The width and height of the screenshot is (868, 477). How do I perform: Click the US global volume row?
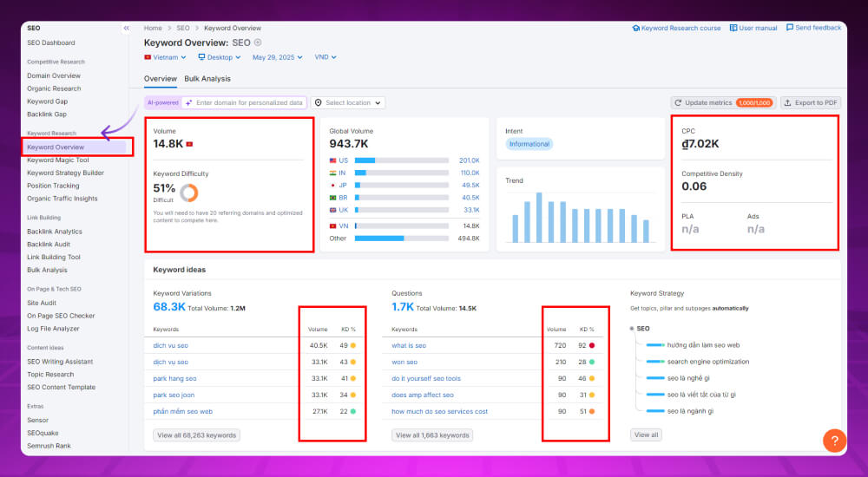(x=404, y=160)
